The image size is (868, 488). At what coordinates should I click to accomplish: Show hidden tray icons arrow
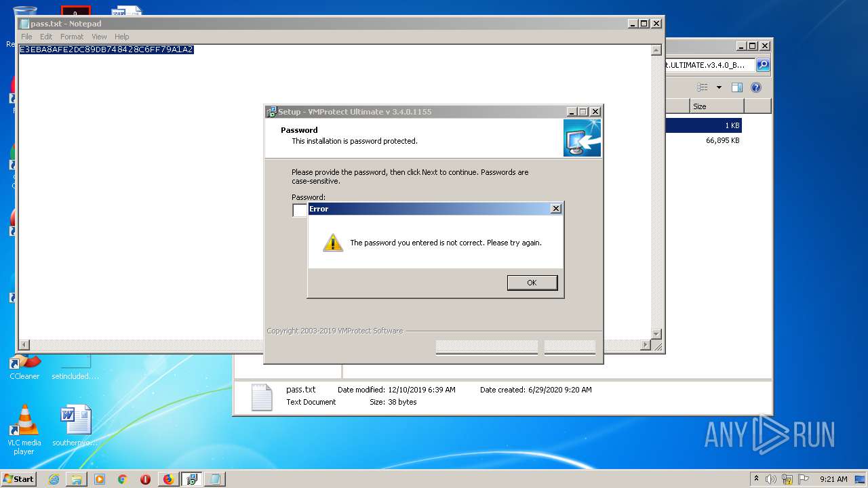click(756, 479)
